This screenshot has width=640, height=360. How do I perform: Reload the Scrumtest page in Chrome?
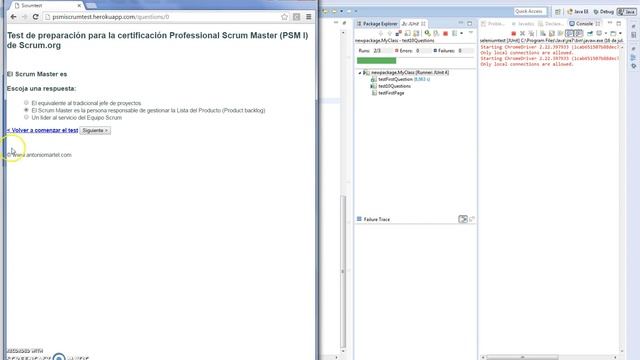pos(36,17)
